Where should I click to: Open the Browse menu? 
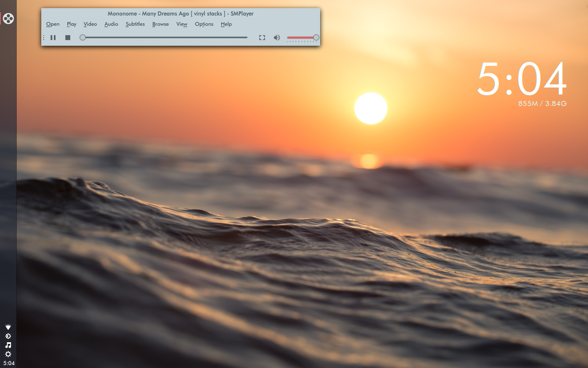tap(160, 24)
